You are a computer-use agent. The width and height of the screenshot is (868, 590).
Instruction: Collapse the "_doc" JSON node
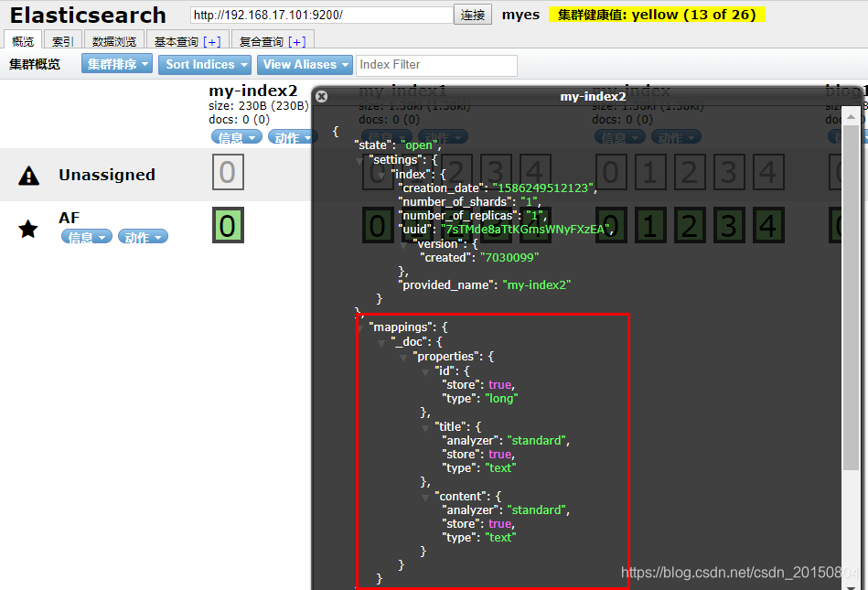pos(381,343)
